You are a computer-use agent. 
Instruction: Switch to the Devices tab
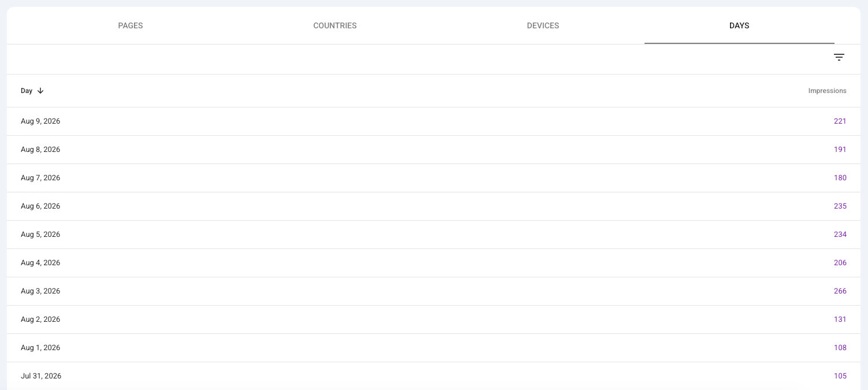(543, 26)
